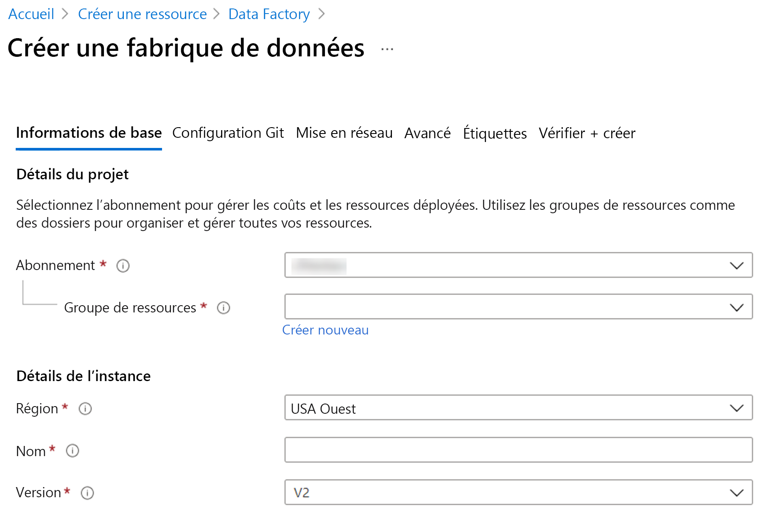
Task: Open the Avancé tab
Action: pyautogui.click(x=428, y=133)
